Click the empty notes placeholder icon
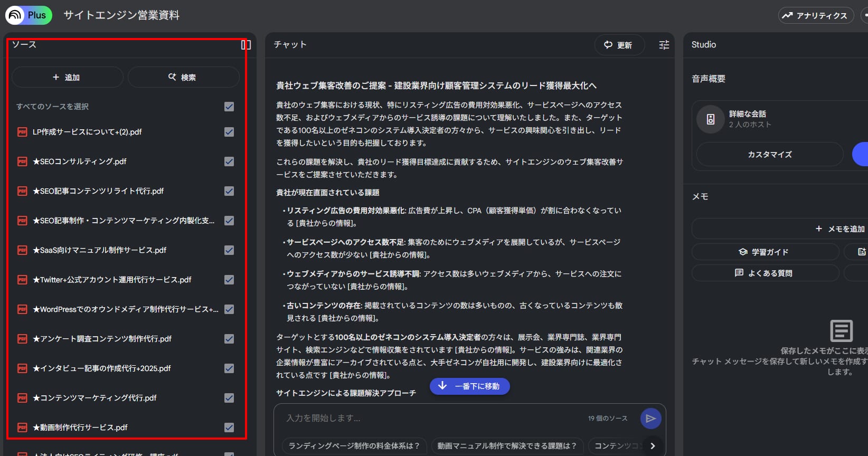 point(842,331)
